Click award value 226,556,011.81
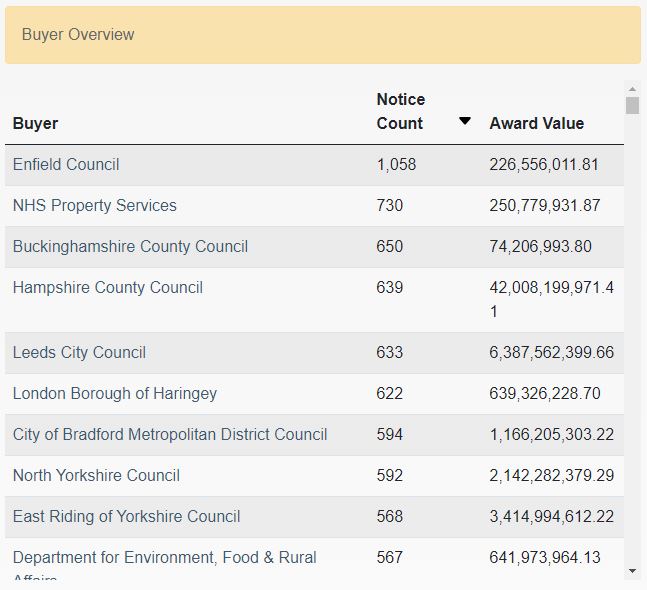The width and height of the screenshot is (647, 590). point(544,165)
